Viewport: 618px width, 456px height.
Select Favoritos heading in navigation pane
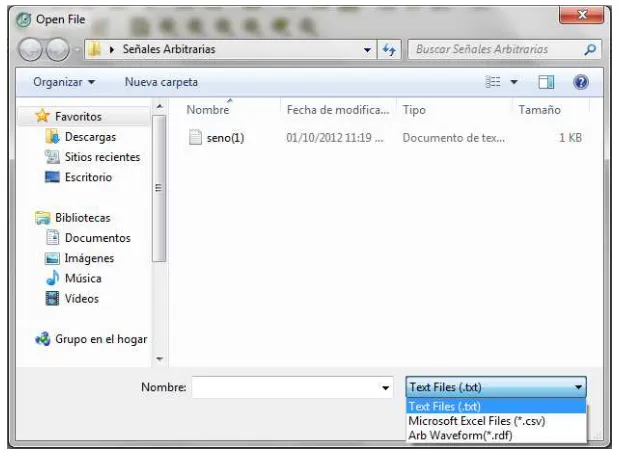(78, 116)
